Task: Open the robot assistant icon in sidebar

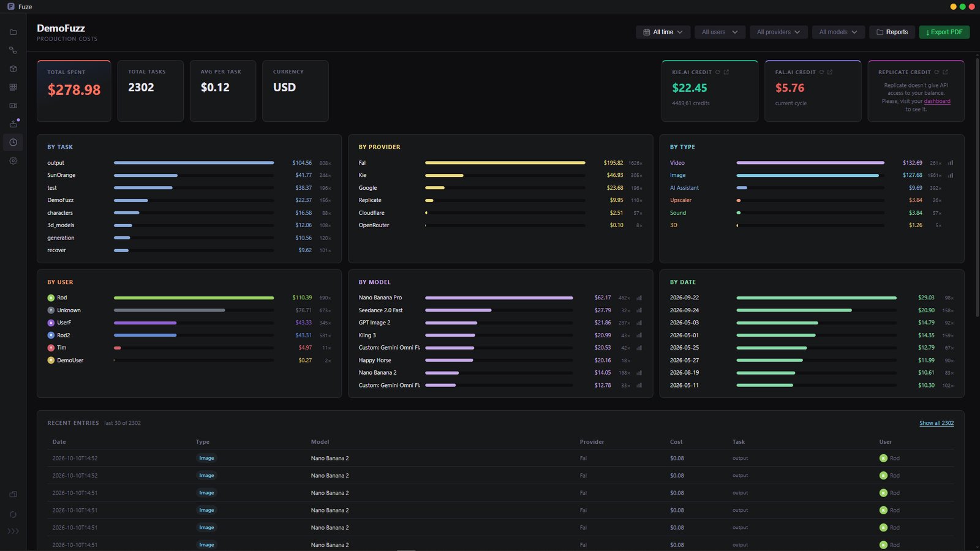Action: tap(13, 124)
